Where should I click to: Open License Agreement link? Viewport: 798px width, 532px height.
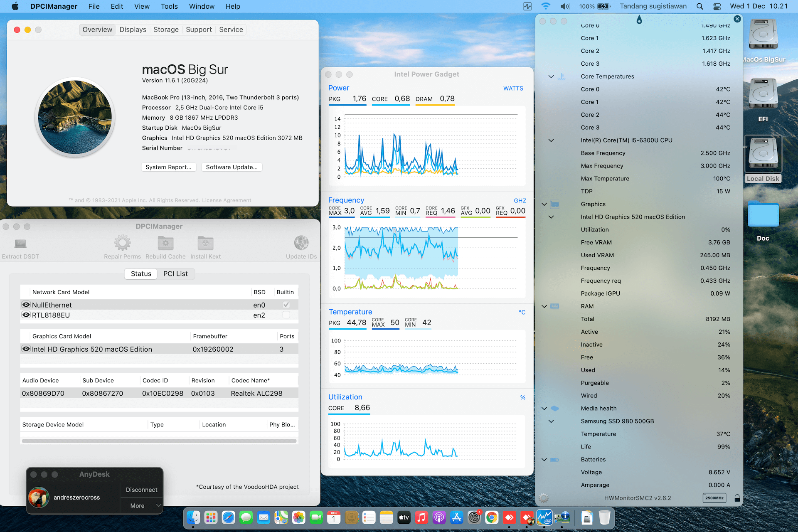[227, 200]
